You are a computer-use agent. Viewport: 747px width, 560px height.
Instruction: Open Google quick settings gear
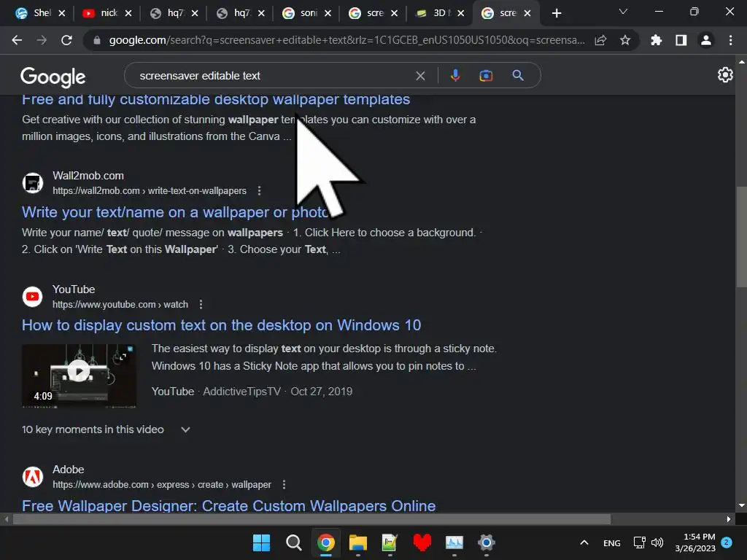[725, 75]
